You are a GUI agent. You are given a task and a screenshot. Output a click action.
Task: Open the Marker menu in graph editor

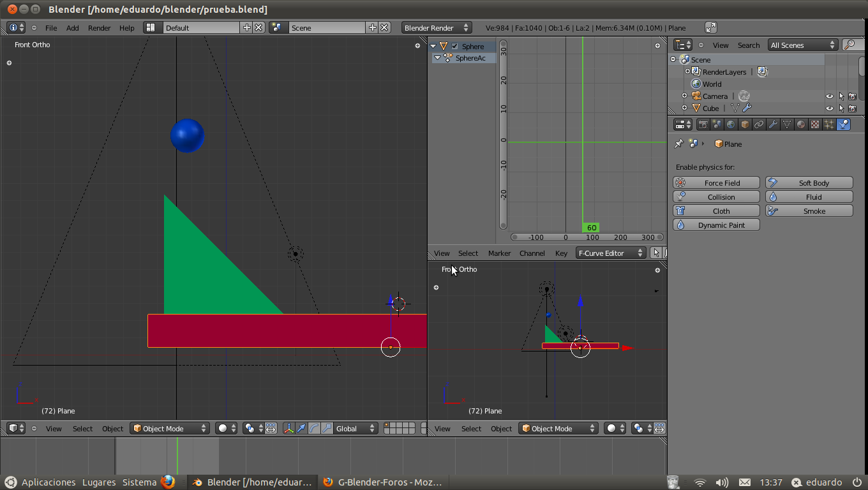499,253
